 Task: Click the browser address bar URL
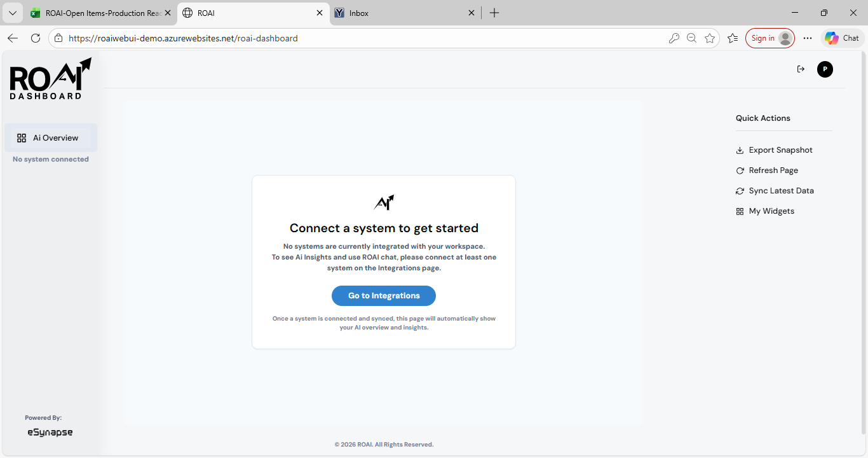[x=183, y=38]
